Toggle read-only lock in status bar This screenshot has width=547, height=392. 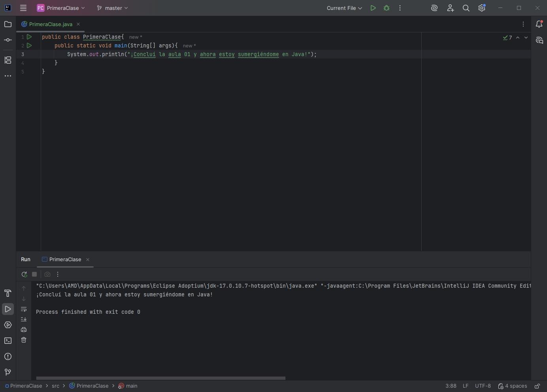click(538, 386)
